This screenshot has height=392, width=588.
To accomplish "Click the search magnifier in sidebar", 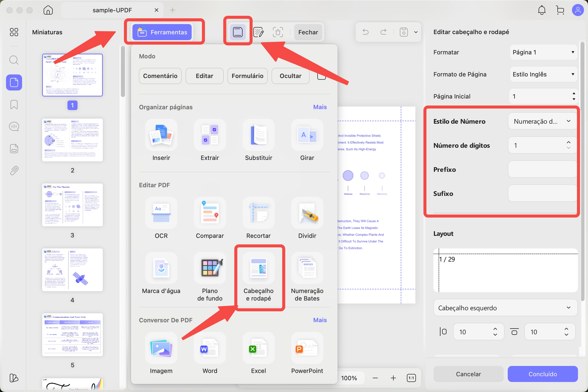I will click(x=14, y=60).
